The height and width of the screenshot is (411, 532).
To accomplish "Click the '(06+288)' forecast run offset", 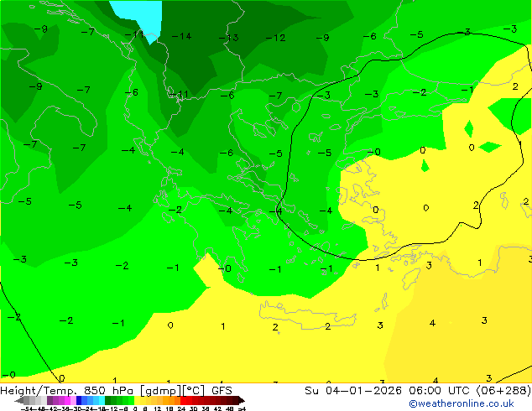I will pyautogui.click(x=503, y=391).
